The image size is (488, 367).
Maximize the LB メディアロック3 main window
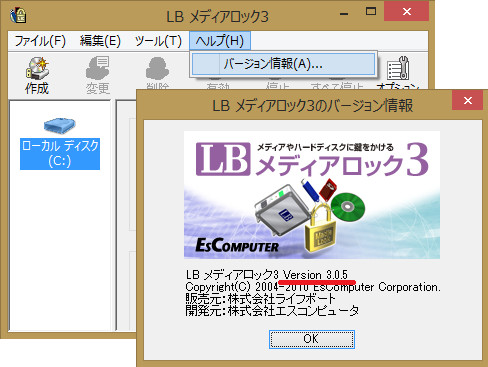click(x=371, y=12)
